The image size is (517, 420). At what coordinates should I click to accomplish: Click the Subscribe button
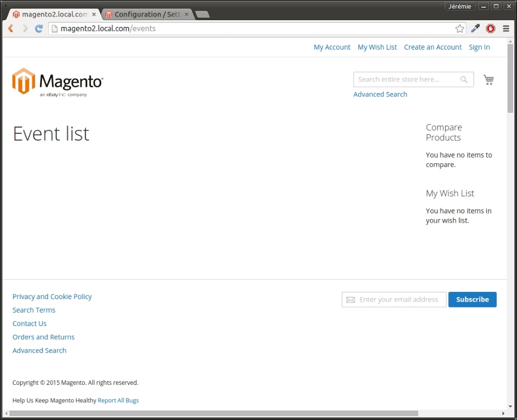coord(472,300)
